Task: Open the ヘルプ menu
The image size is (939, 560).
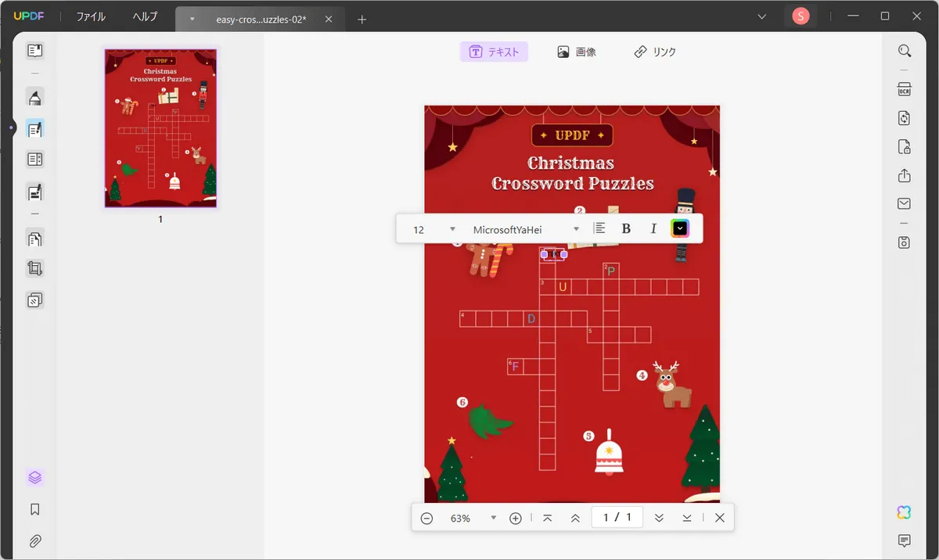Action: coord(144,16)
